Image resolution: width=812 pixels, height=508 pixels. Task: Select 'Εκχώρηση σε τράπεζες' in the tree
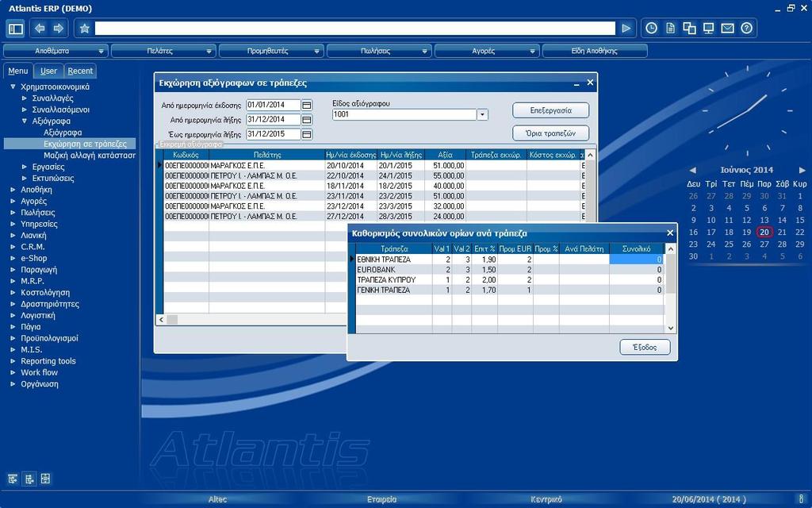pos(85,144)
